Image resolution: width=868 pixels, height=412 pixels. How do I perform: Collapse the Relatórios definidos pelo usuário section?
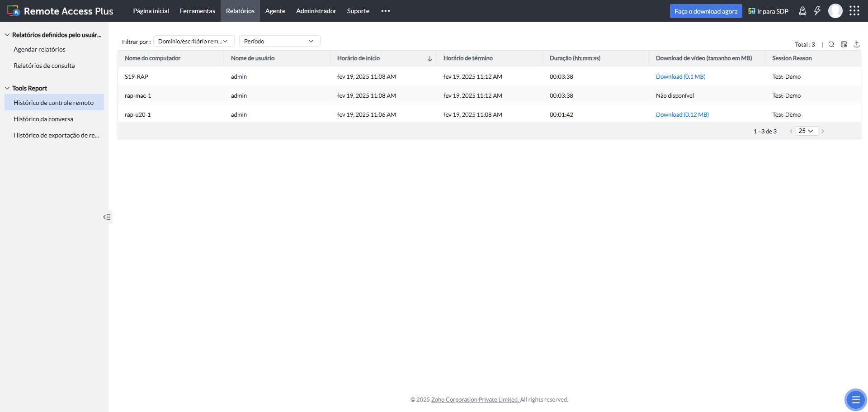7,35
